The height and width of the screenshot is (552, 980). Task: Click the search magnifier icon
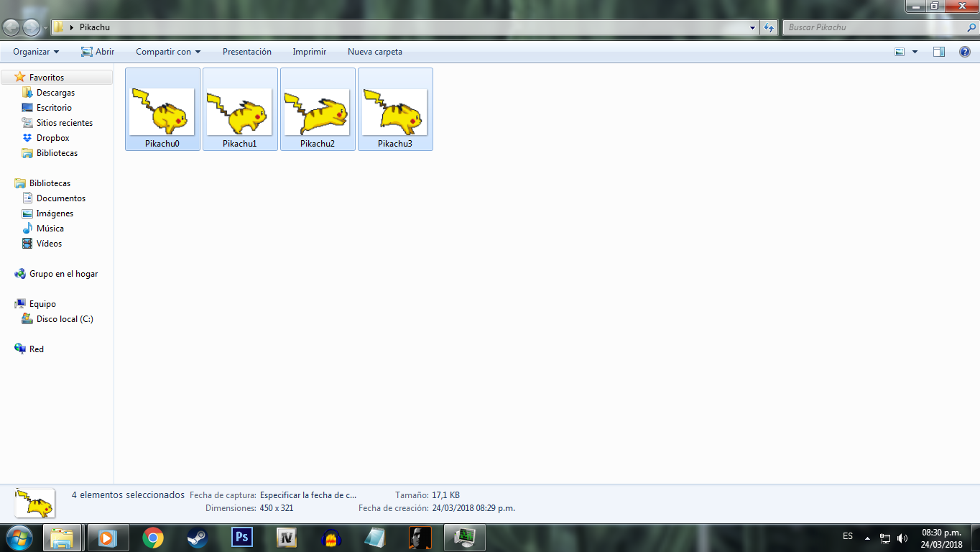coord(971,27)
